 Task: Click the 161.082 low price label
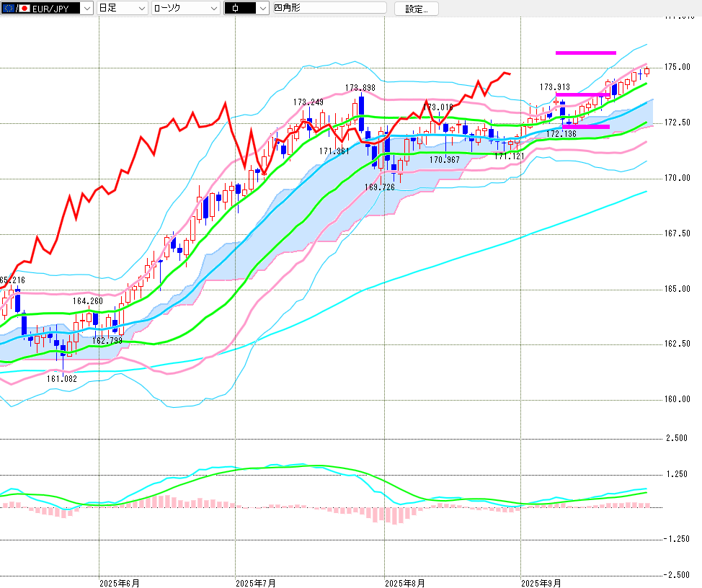pos(62,378)
